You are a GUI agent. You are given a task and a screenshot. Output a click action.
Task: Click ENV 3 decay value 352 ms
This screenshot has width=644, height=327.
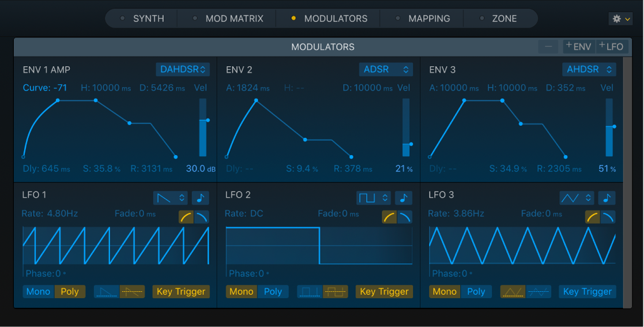pyautogui.click(x=566, y=88)
